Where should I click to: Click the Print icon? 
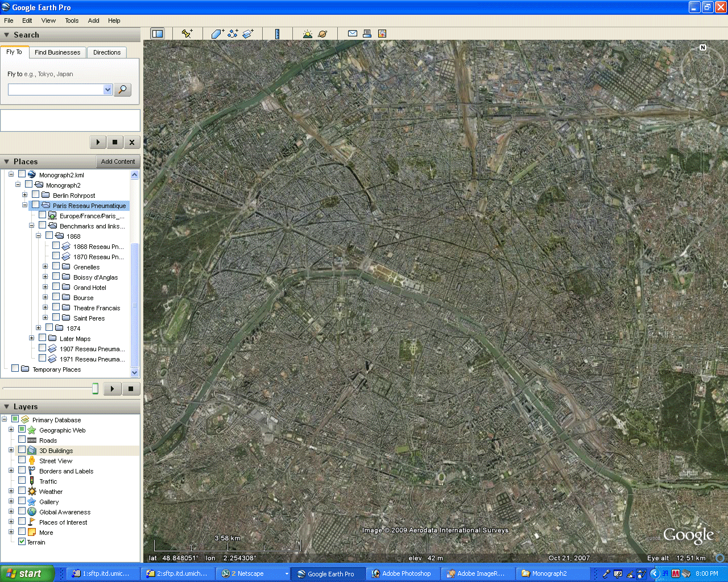coord(367,34)
